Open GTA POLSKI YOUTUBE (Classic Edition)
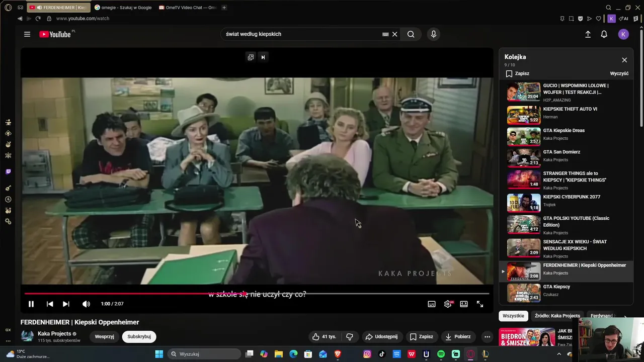Screen dimensions: 644x362 pyautogui.click(x=567, y=224)
